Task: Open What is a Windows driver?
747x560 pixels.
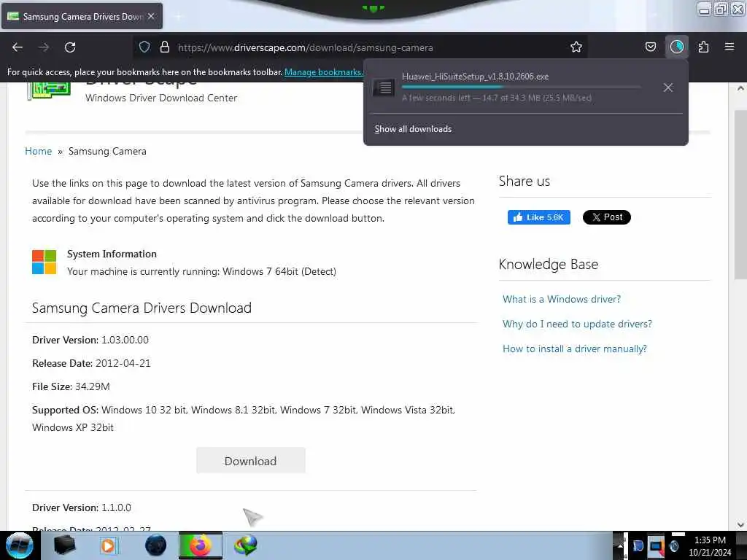Action: pyautogui.click(x=561, y=299)
